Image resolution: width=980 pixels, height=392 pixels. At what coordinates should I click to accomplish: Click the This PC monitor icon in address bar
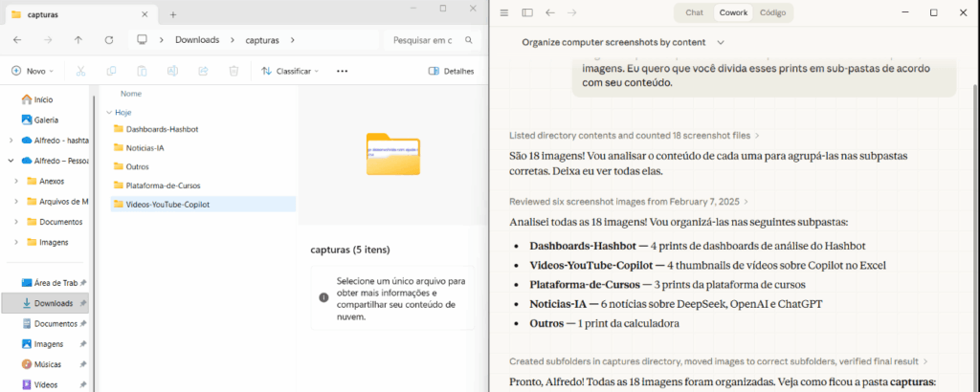142,40
